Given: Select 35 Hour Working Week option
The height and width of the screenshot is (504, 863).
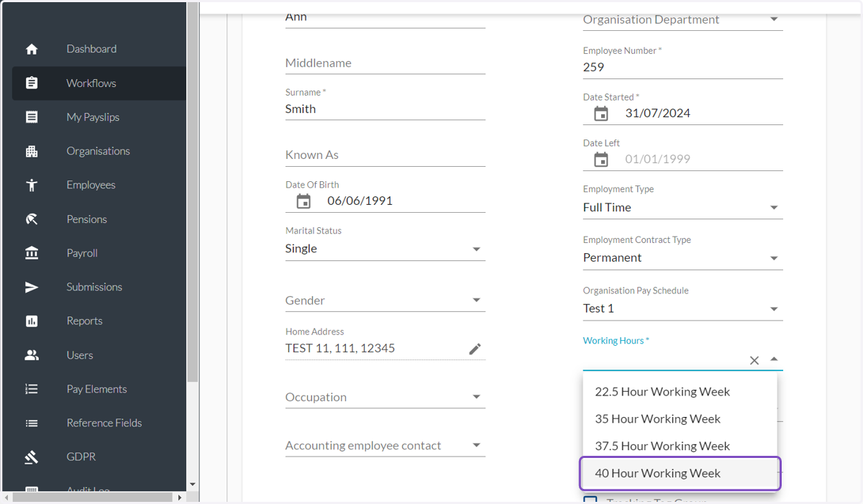Looking at the screenshot, I should click(680, 419).
